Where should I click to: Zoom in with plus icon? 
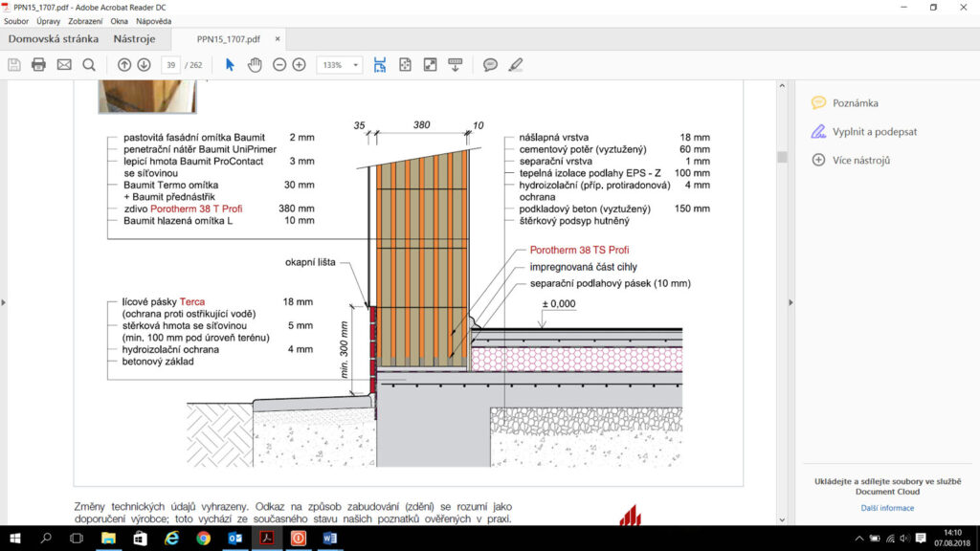pos(300,65)
